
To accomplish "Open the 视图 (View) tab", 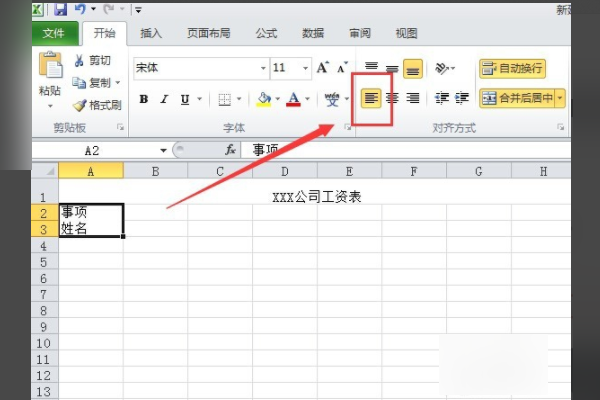I will point(406,33).
